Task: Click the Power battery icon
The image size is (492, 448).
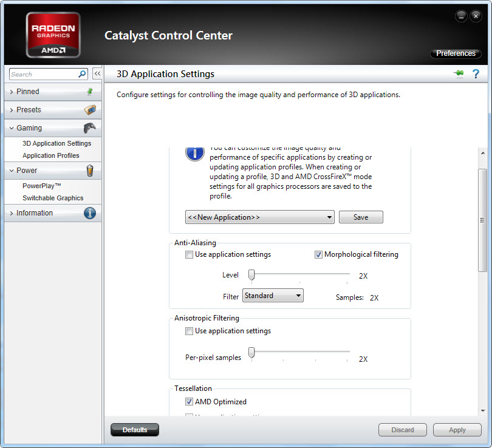Action: tap(90, 171)
